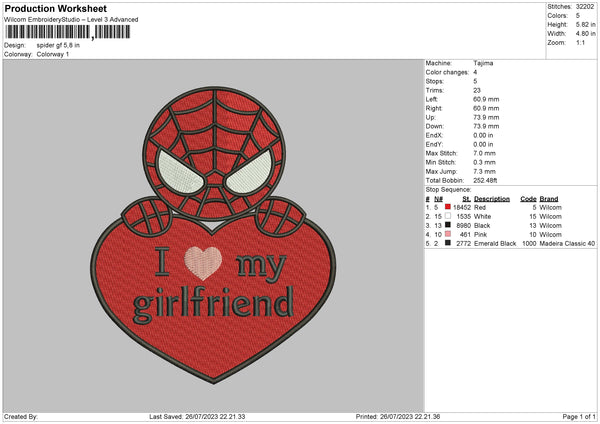600x424 pixels.
Task: Click the Machine value Tajima
Action: pos(483,63)
